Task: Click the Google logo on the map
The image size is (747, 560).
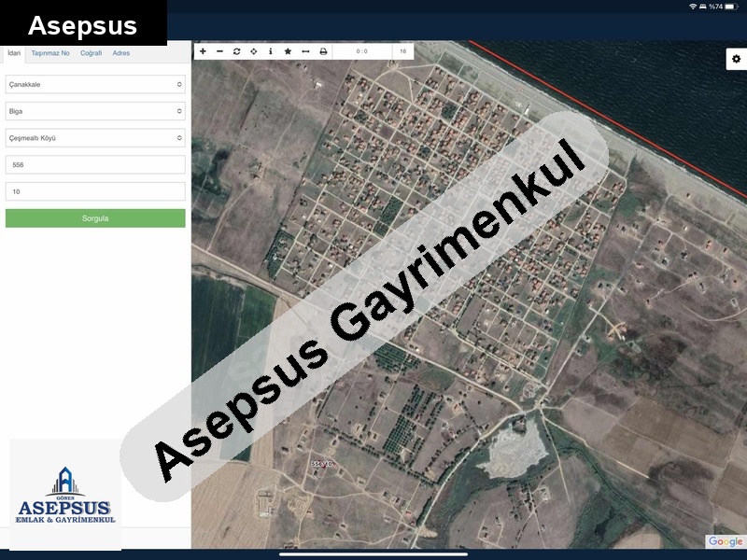Action: click(x=726, y=541)
